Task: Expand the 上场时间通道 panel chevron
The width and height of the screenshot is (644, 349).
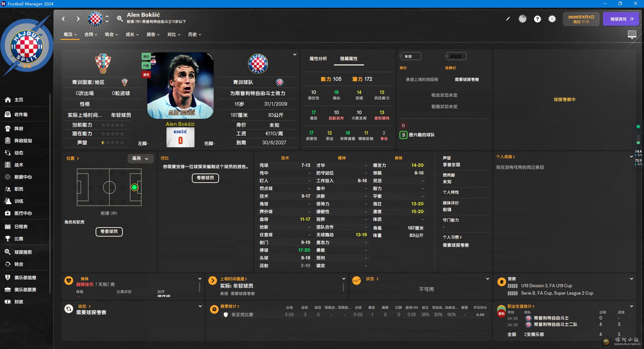Action: [x=343, y=279]
